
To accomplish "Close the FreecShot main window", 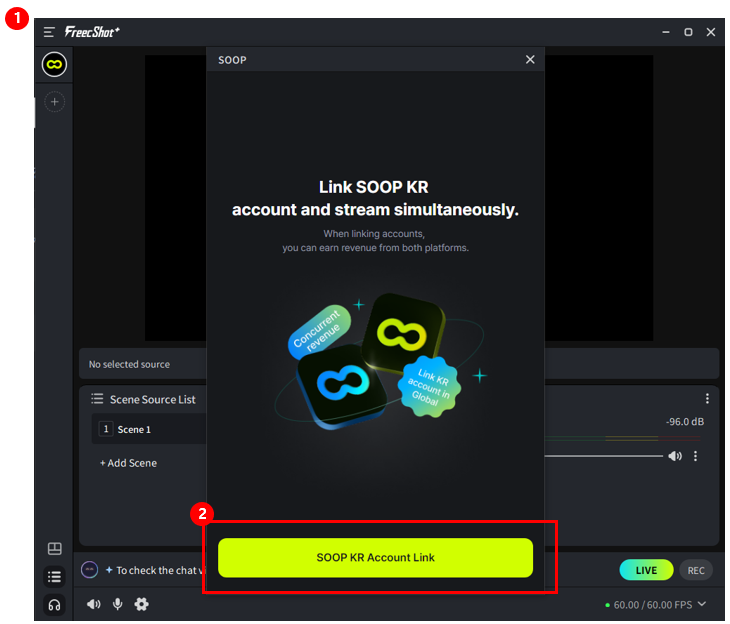I will coord(710,32).
